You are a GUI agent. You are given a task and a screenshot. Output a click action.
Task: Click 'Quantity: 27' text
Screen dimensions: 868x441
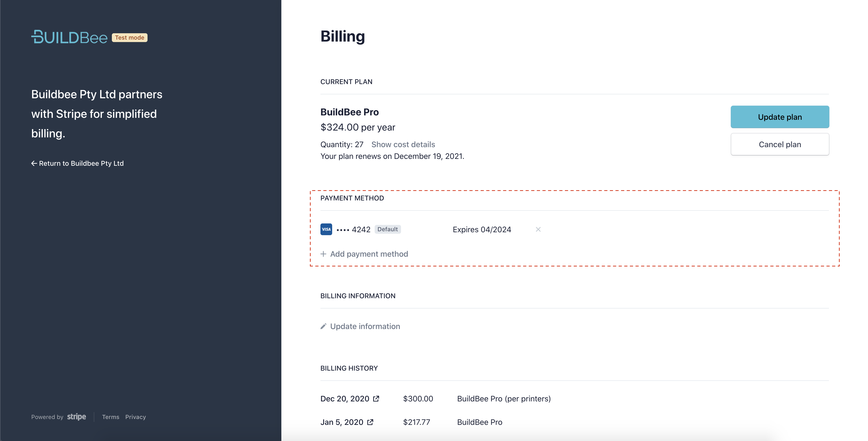(x=342, y=145)
